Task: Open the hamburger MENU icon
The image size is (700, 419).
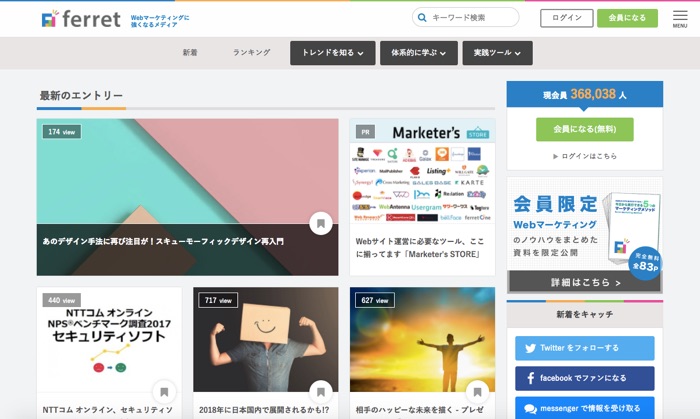Action: pos(680,18)
